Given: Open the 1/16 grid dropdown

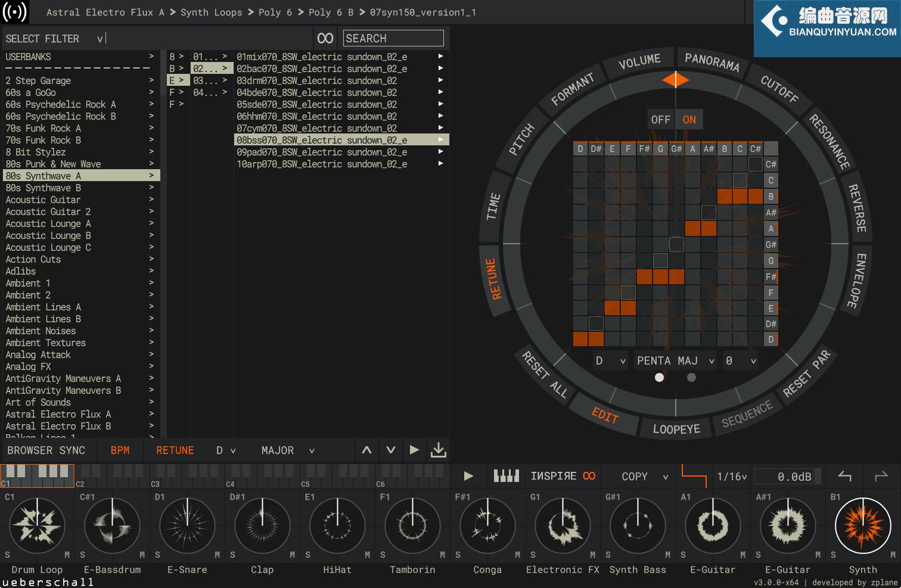Looking at the screenshot, I should tap(731, 477).
